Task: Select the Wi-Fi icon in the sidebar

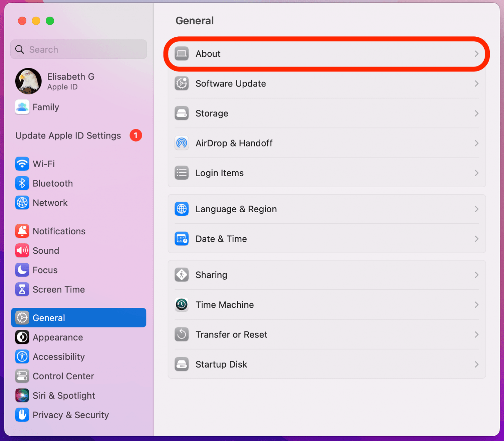Action: (x=22, y=164)
